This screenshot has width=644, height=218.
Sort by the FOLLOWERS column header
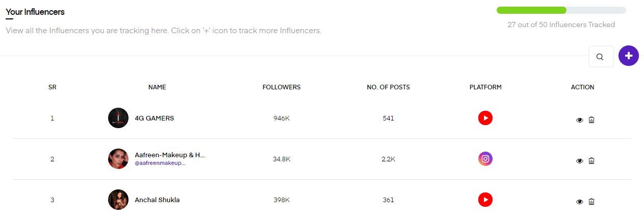point(281,87)
